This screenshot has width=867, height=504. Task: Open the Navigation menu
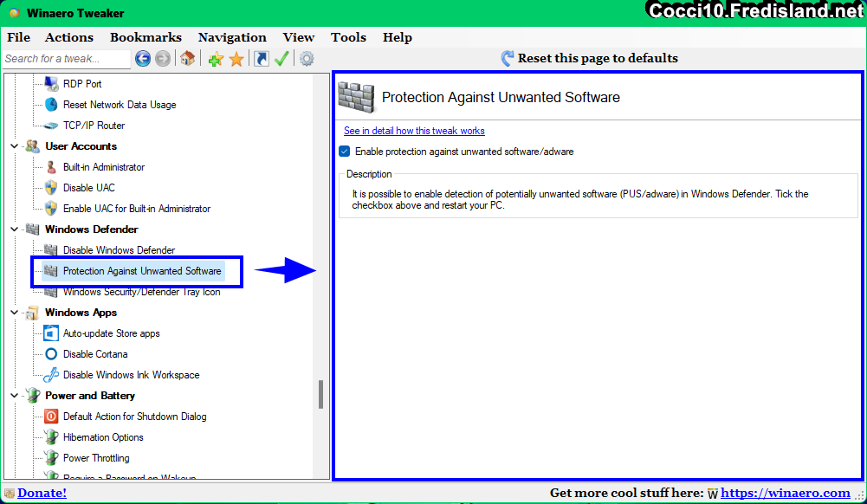(232, 37)
